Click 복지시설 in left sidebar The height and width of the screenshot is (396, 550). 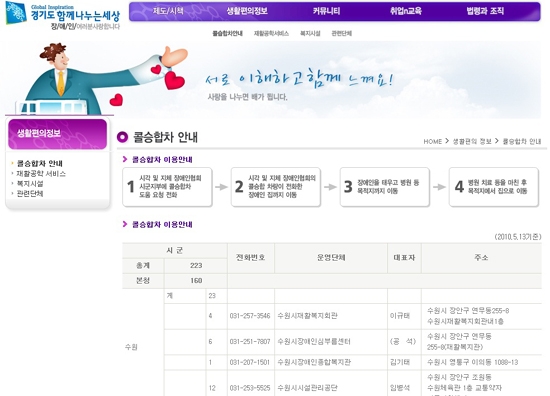coord(30,183)
